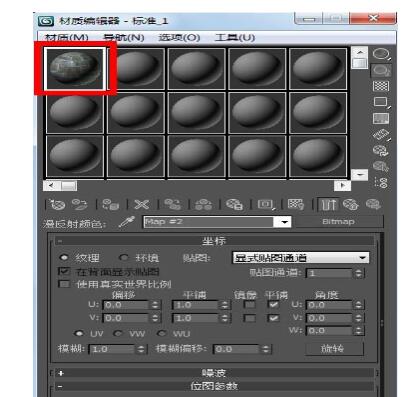
Task: Toggle the V row 平铺 checkbox
Action: pos(273,318)
